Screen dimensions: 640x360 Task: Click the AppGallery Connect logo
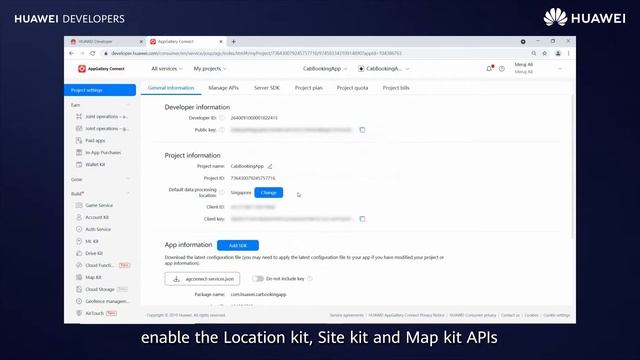(101, 69)
